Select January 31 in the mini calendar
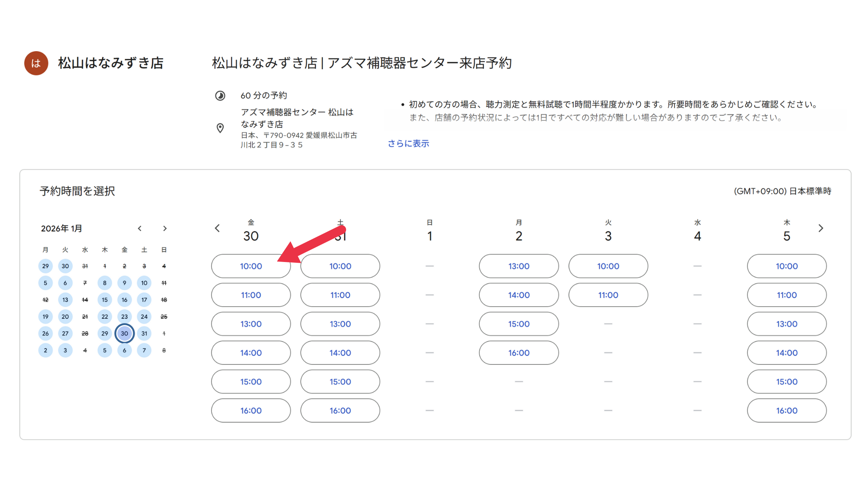This screenshot has height=488, width=868. [144, 334]
